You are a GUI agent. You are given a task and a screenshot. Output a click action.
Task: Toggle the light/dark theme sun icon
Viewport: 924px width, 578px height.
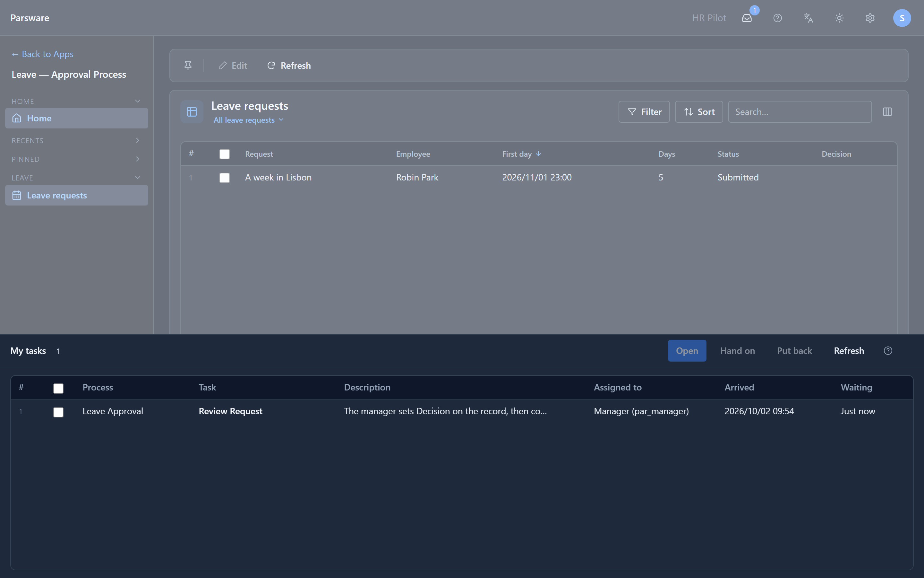click(x=839, y=18)
